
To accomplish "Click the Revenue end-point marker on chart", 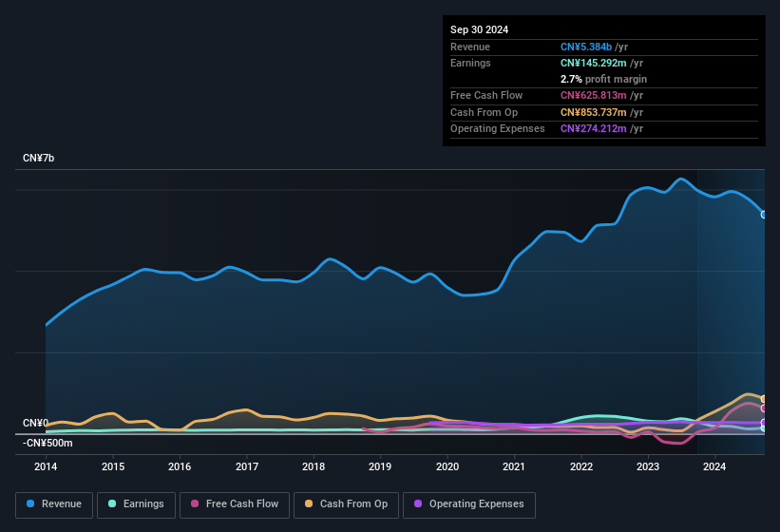I will click(x=764, y=215).
